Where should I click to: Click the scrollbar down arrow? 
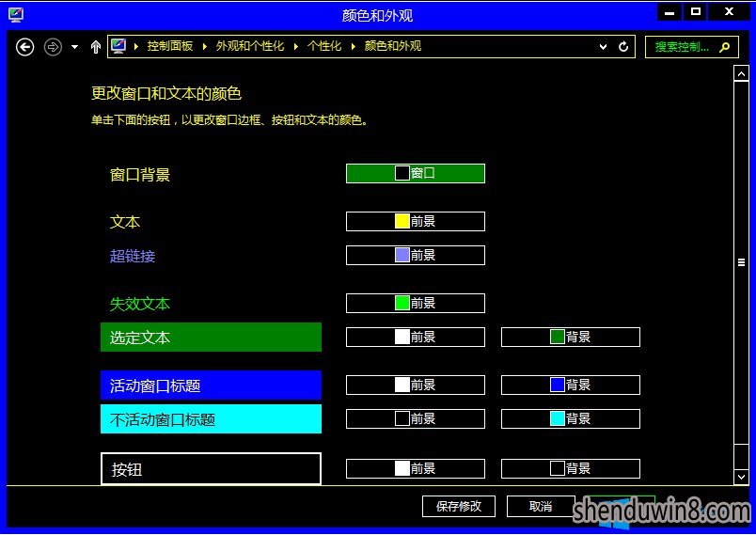[741, 477]
